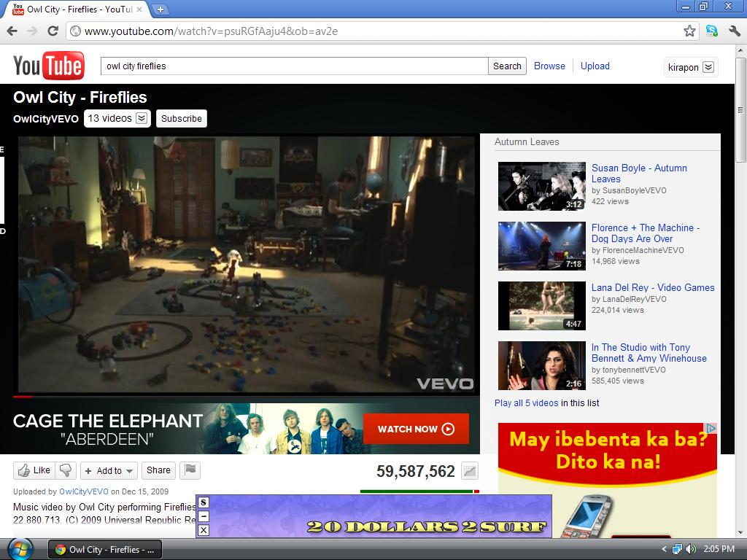Flag the video with the flag icon
Image resolution: width=747 pixels, height=560 pixels.
(190, 470)
